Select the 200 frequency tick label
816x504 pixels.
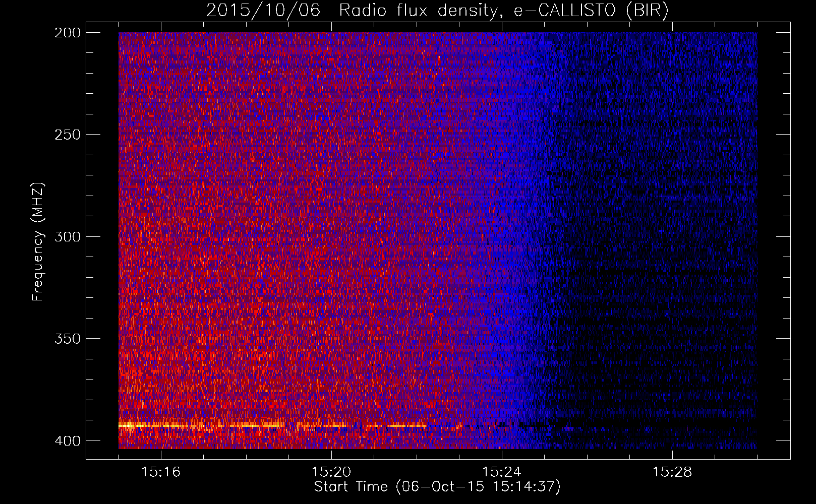68,33
